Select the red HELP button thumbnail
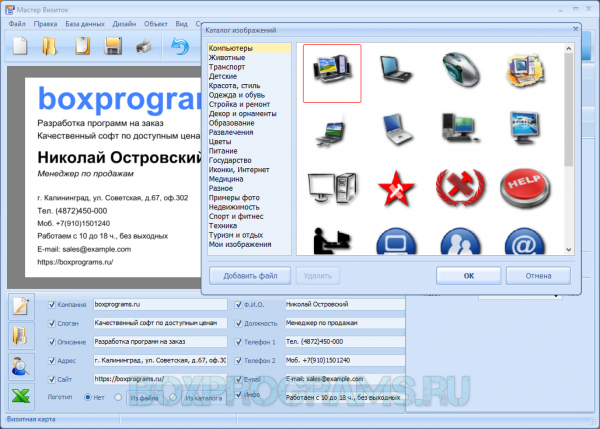 click(525, 188)
